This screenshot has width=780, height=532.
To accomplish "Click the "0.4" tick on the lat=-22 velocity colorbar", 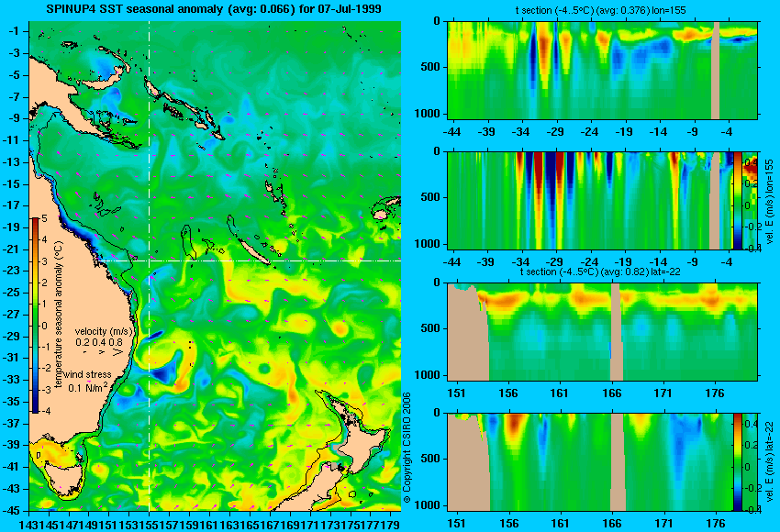I will (x=750, y=424).
